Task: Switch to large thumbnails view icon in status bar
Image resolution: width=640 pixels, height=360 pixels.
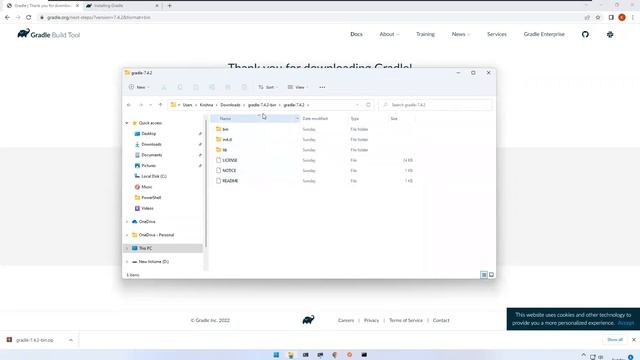Action: pyautogui.click(x=491, y=275)
